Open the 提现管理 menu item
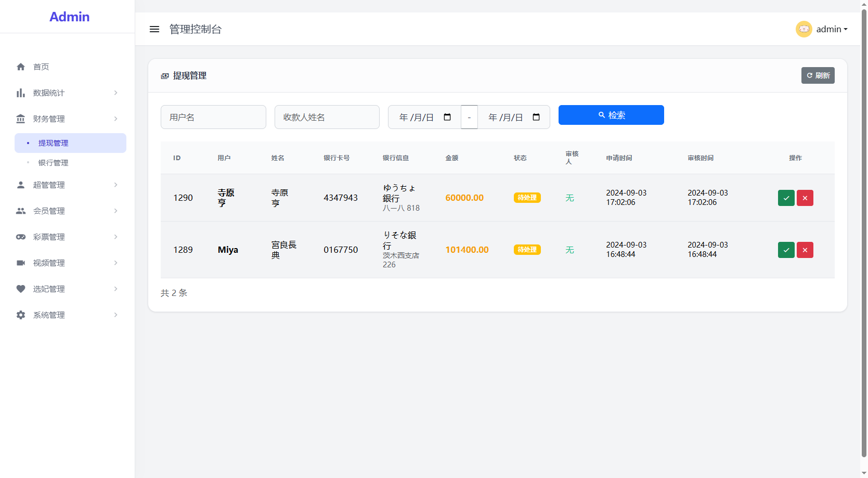The width and height of the screenshot is (868, 478). point(54,143)
